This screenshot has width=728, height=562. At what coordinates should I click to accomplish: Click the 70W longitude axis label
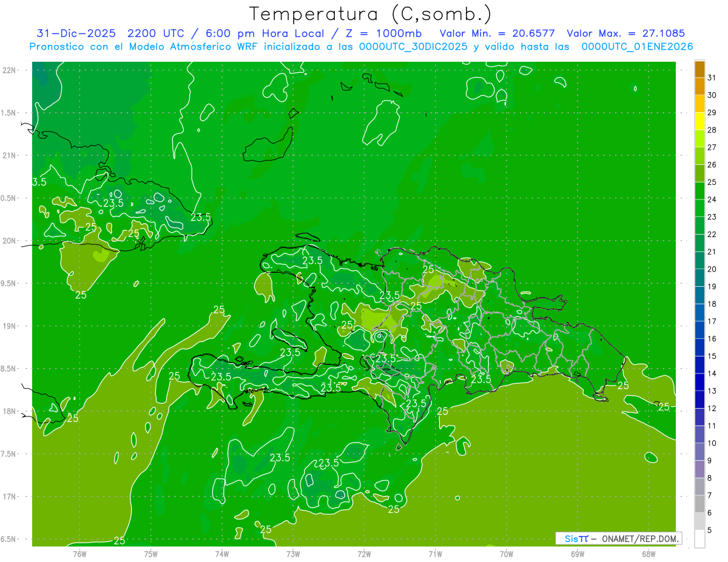[507, 554]
